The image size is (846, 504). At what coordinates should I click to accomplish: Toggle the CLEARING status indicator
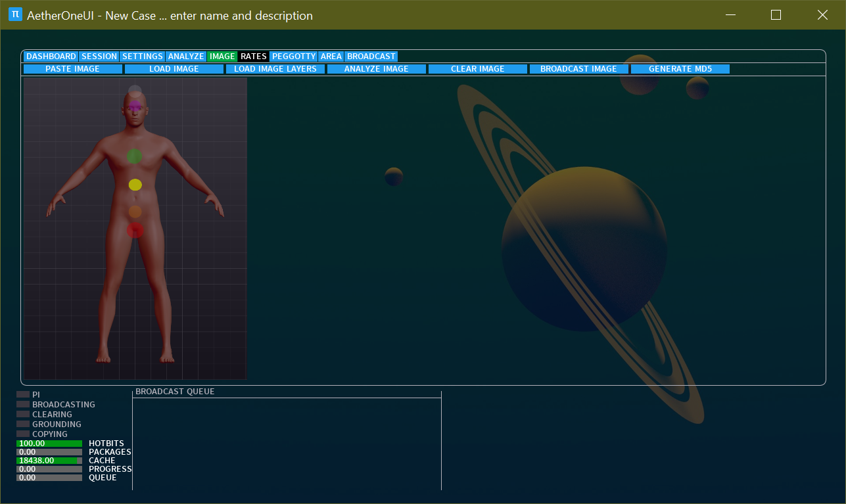(23, 414)
